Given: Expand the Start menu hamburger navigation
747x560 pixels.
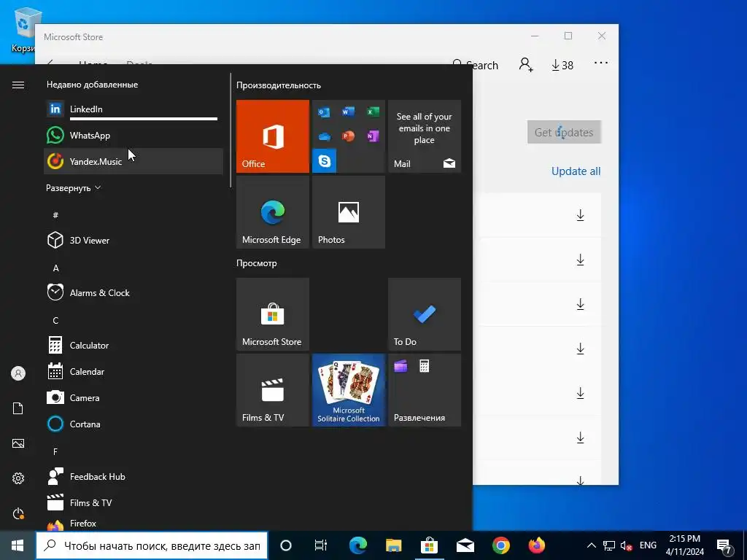Looking at the screenshot, I should [18, 85].
